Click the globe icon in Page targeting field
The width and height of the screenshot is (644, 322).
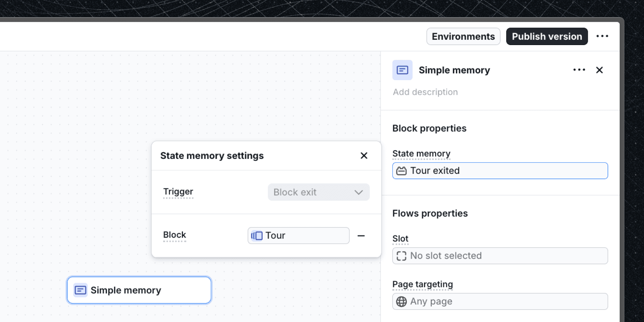[x=402, y=301]
